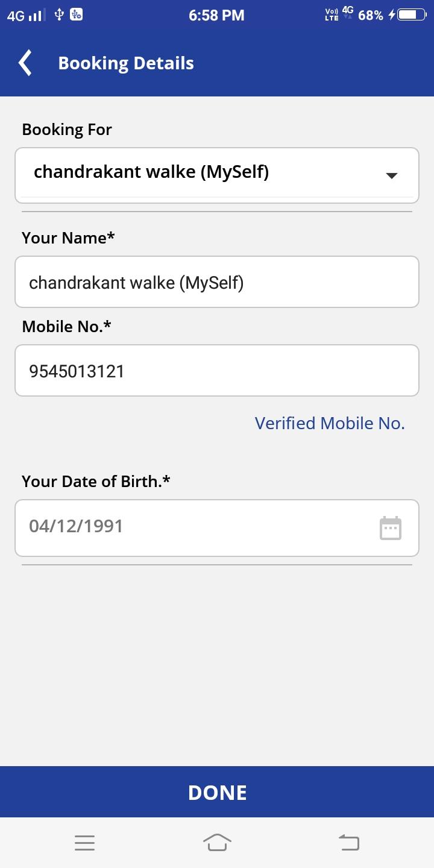The width and height of the screenshot is (434, 868).
Task: Tap Android back navigation icon
Action: pyautogui.click(x=349, y=843)
